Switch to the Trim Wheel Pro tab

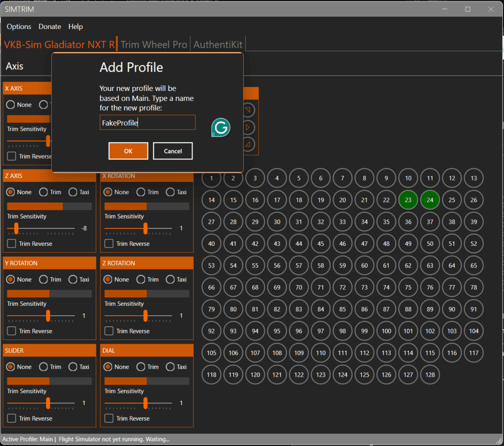(x=154, y=44)
